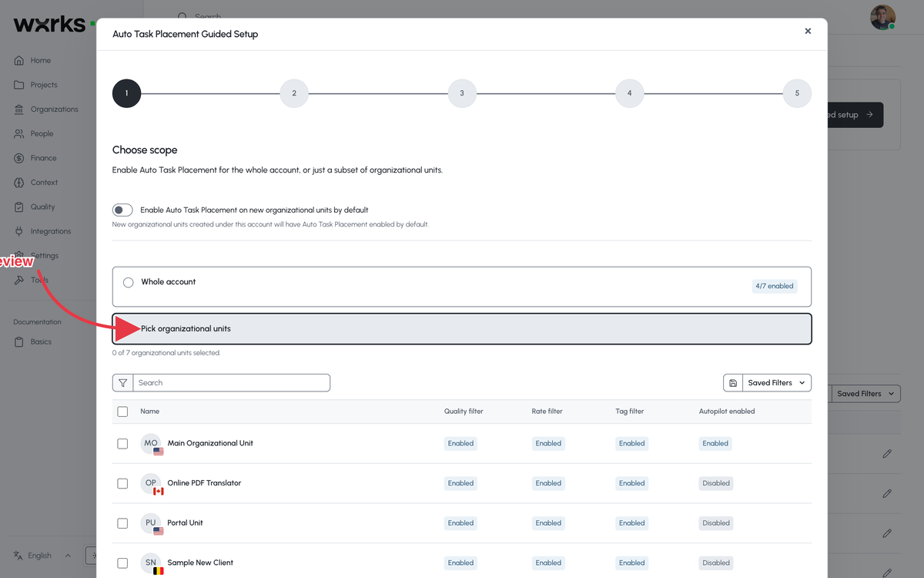Click the user profile avatar at top right
Image resolution: width=924 pixels, height=578 pixels.
pyautogui.click(x=882, y=17)
